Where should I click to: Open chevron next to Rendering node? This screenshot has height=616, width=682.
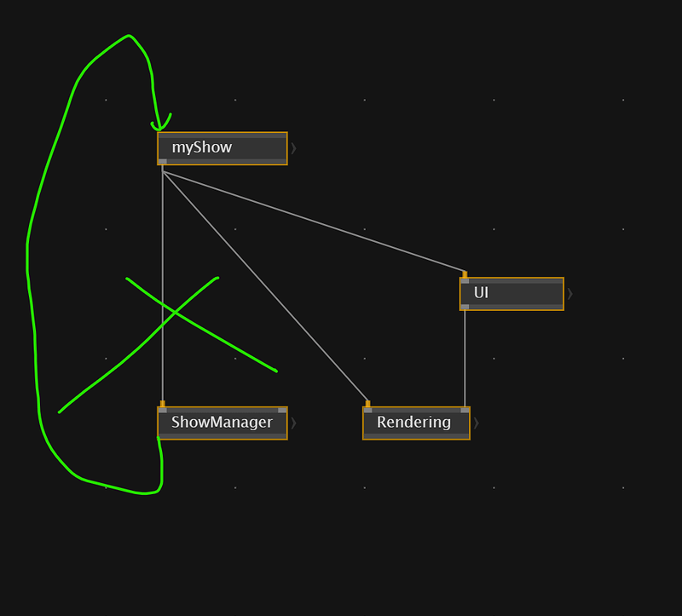point(477,423)
